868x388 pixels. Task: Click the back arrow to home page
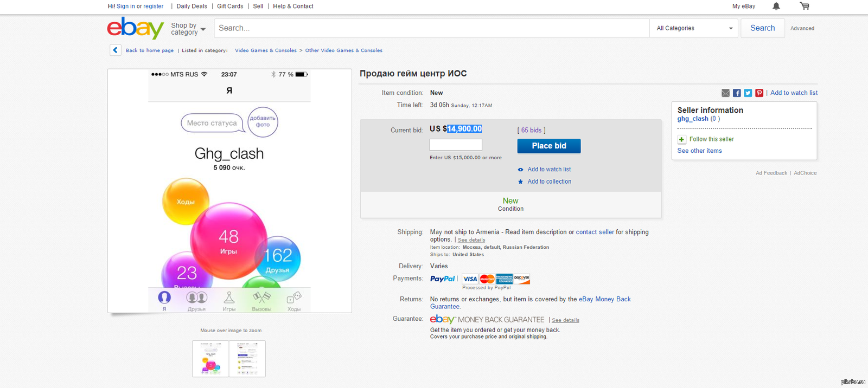tap(115, 50)
